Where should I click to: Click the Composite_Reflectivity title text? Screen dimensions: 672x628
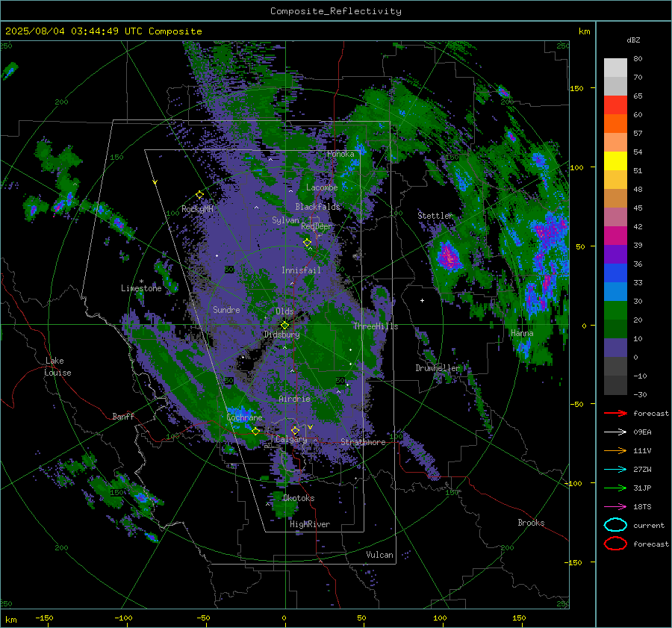[x=336, y=11]
